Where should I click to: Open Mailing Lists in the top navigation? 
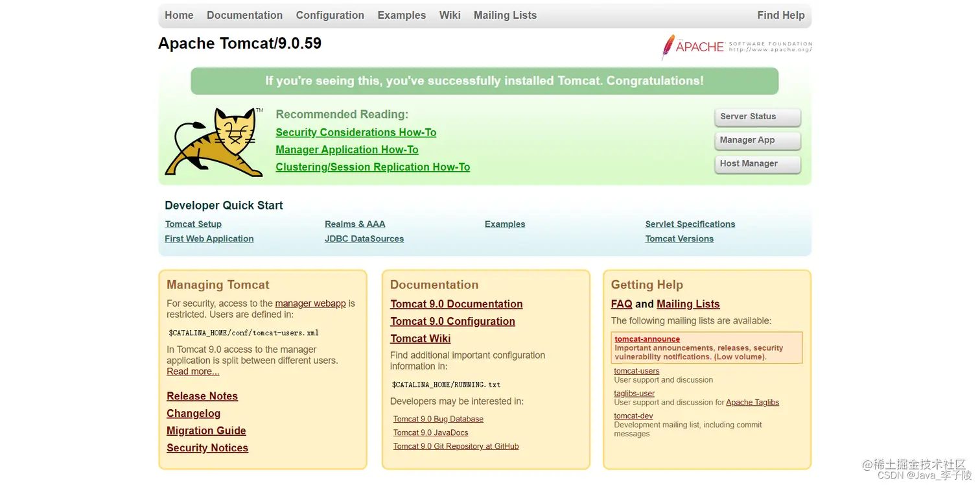click(505, 15)
